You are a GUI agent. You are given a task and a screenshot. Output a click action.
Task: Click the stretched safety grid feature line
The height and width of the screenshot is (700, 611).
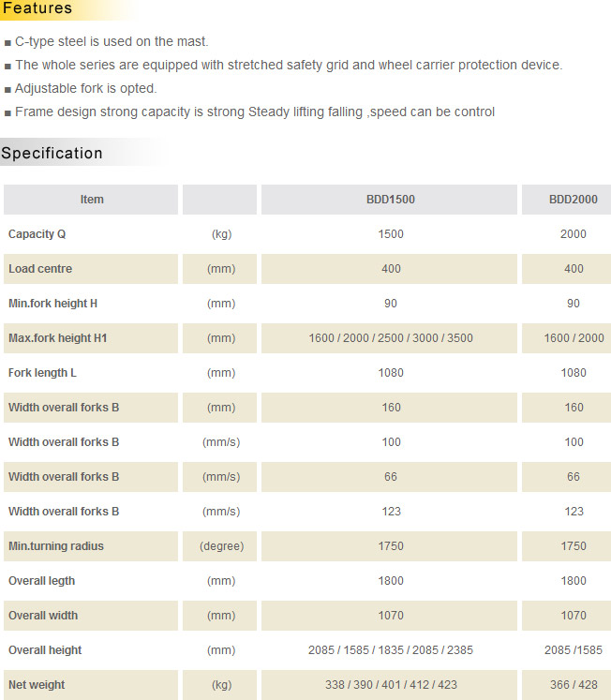tap(289, 65)
